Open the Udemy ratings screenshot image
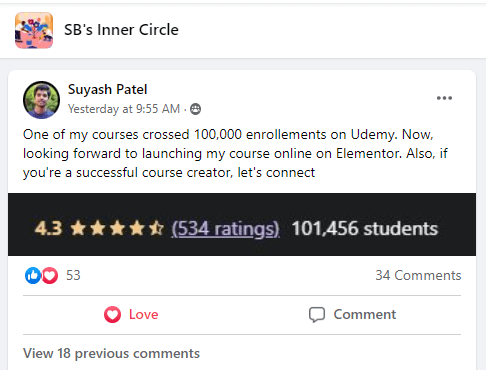 242,224
